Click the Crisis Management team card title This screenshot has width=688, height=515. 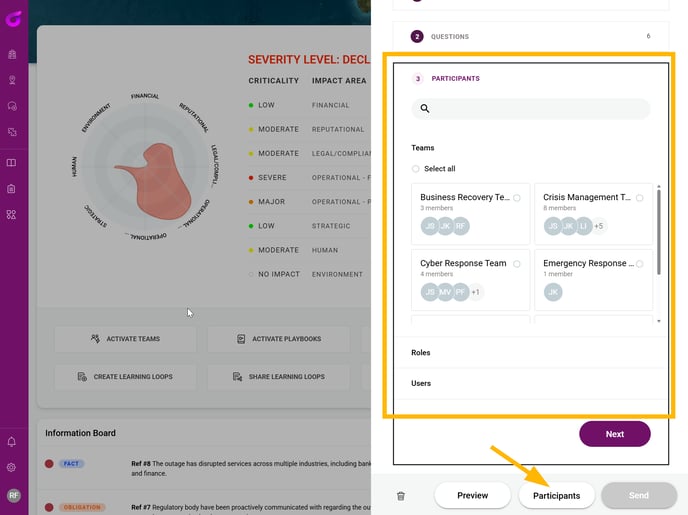tap(587, 197)
